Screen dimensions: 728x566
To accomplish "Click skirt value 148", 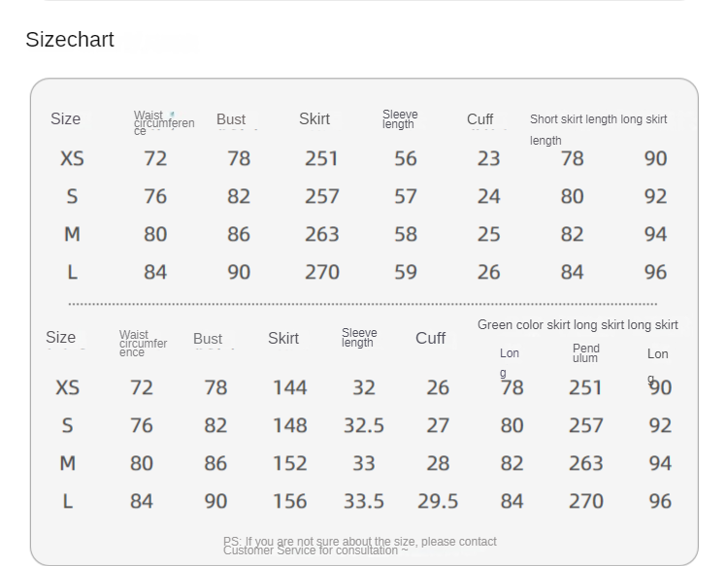I will click(289, 425).
